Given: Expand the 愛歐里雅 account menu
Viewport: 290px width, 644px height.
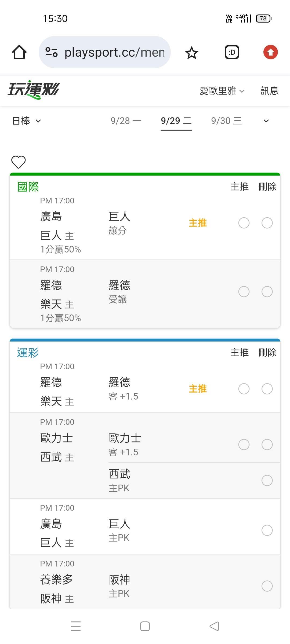Looking at the screenshot, I should (222, 91).
